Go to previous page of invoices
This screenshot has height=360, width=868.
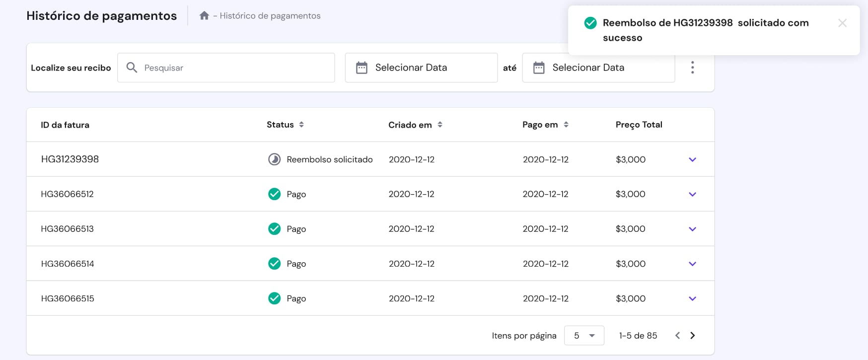677,336
